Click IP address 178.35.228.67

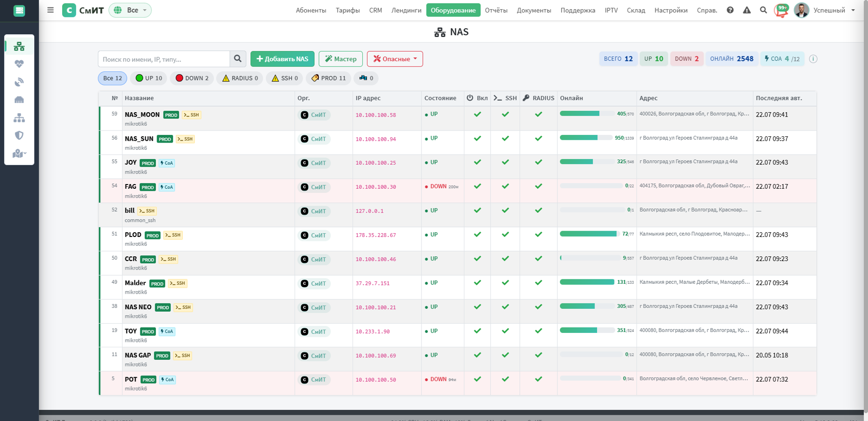tap(376, 236)
